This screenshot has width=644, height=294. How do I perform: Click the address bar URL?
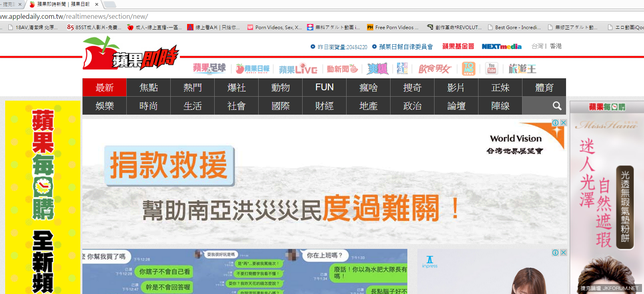pos(74,16)
